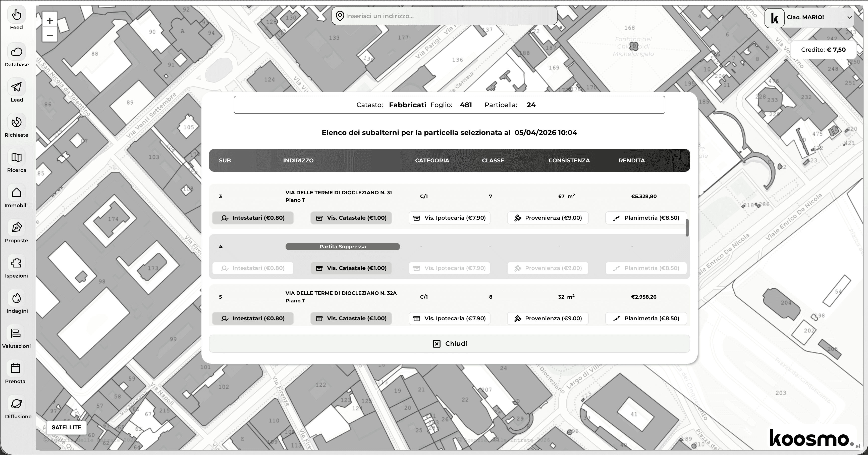Open the Feed section icon
The width and height of the screenshot is (868, 455).
click(x=16, y=15)
